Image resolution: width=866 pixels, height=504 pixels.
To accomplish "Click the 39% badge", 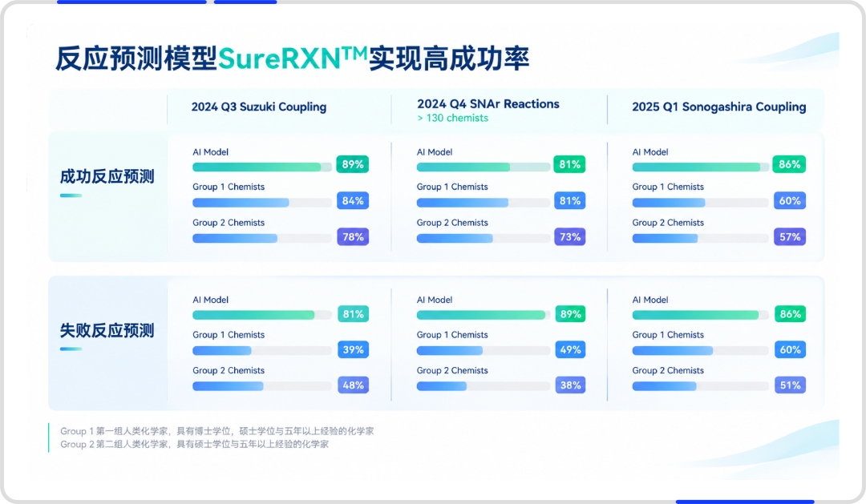I will click(353, 349).
